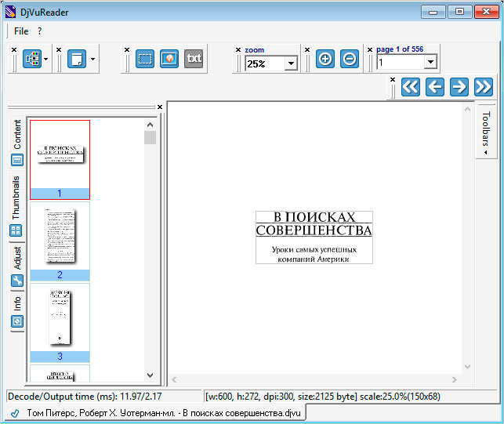This screenshot has height=424, width=504.
Task: Go to previous page arrow
Action: click(435, 87)
